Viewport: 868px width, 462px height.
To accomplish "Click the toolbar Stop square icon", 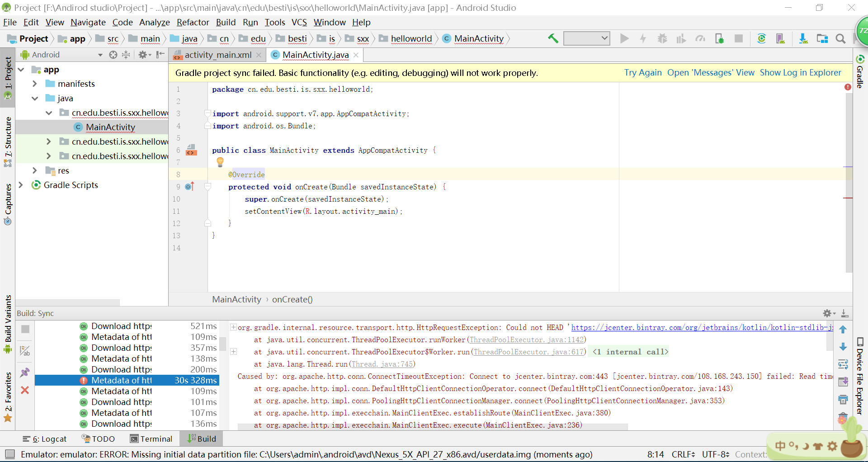I will pos(739,39).
